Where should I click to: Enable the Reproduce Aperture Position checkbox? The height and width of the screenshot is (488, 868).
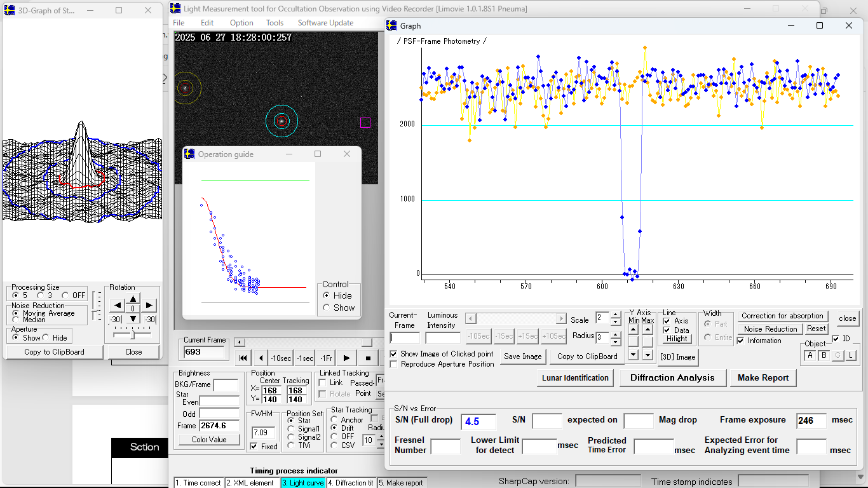pyautogui.click(x=394, y=364)
